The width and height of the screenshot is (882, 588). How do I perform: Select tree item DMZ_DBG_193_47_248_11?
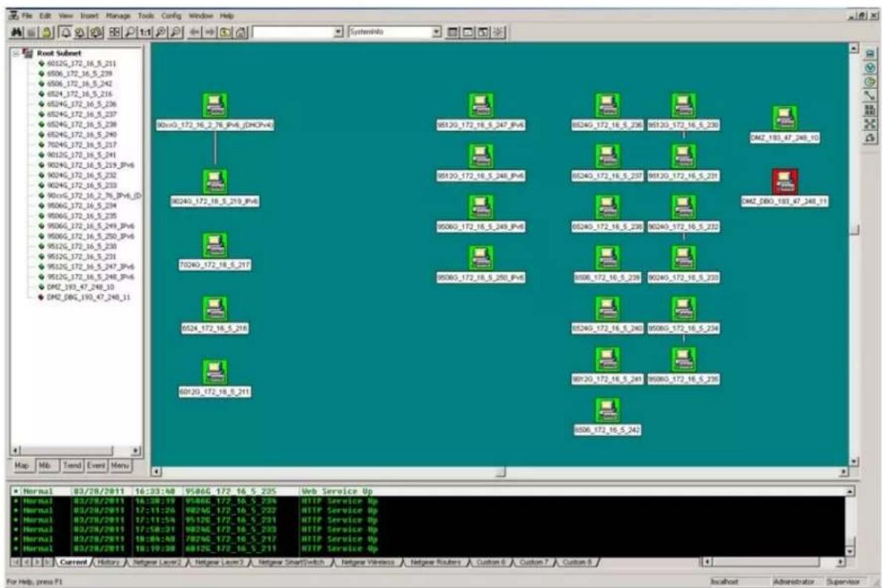pyautogui.click(x=89, y=297)
